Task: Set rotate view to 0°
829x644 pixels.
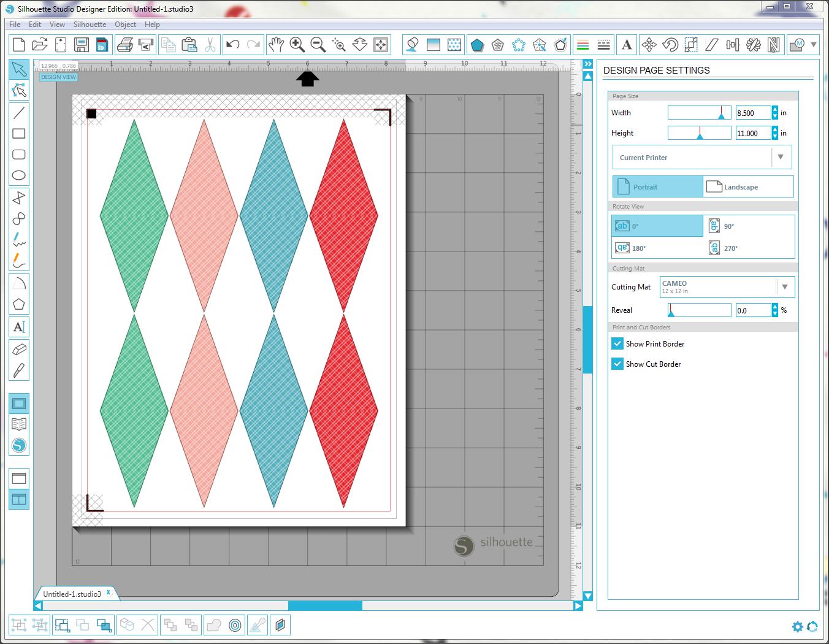Action: pos(658,226)
